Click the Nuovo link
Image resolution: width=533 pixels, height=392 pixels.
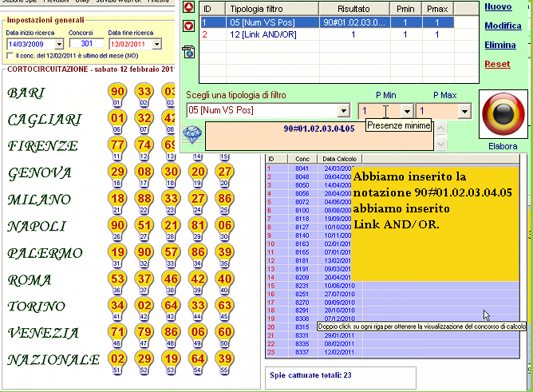(498, 6)
